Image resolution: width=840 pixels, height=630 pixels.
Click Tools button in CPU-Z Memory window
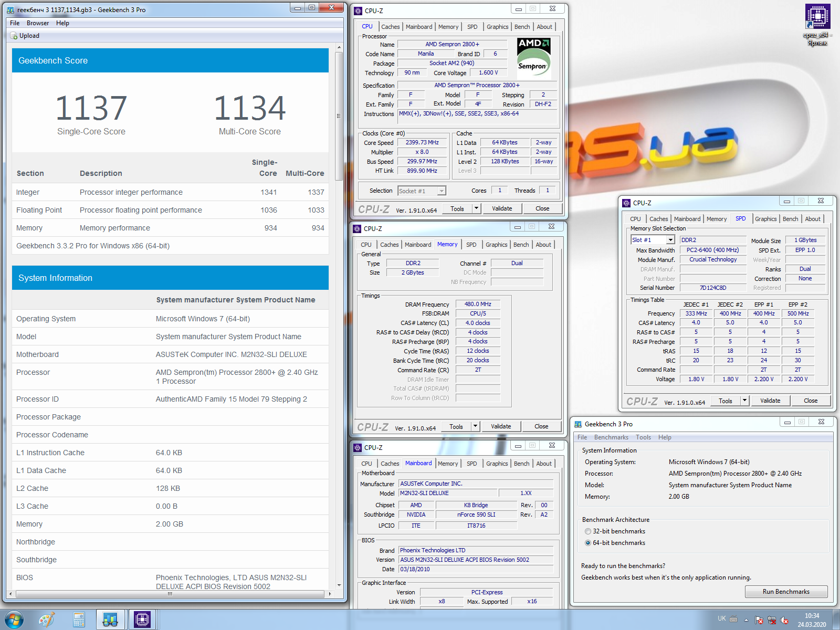[x=456, y=426]
